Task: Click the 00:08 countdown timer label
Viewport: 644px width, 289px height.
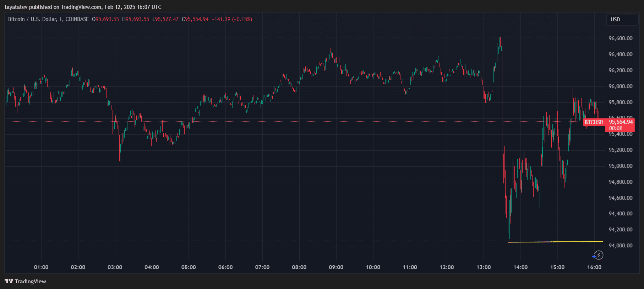Action: pos(616,128)
